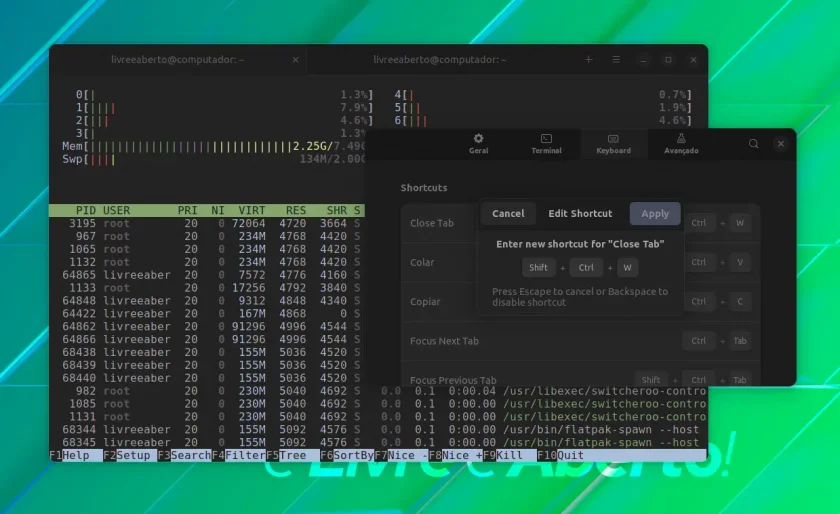Click F6 SortBy in htop footer
This screenshot has width=840, height=514.
tap(347, 455)
